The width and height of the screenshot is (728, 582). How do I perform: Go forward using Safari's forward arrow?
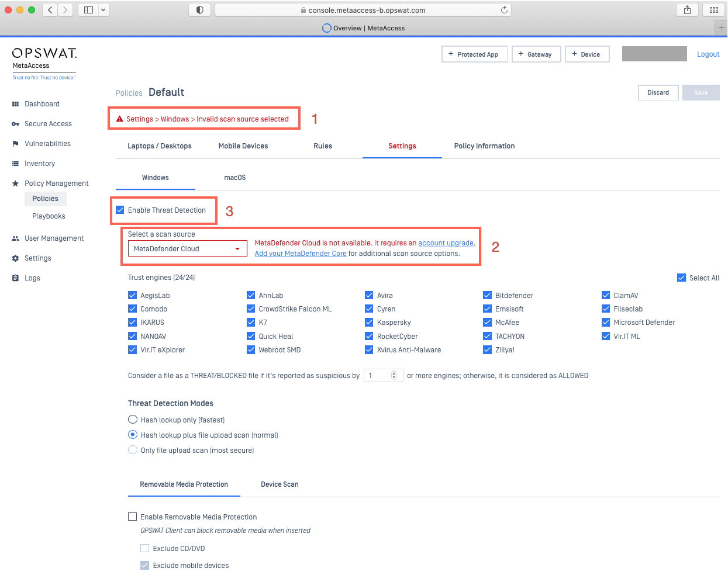click(x=65, y=10)
